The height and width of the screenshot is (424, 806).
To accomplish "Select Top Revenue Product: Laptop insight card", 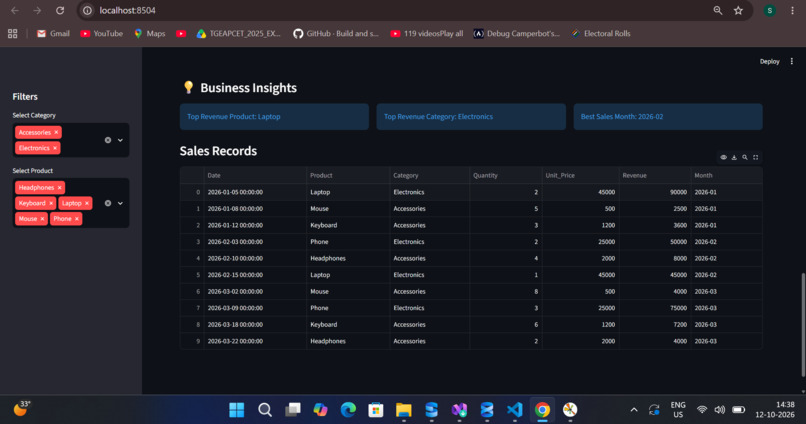I will (x=274, y=117).
